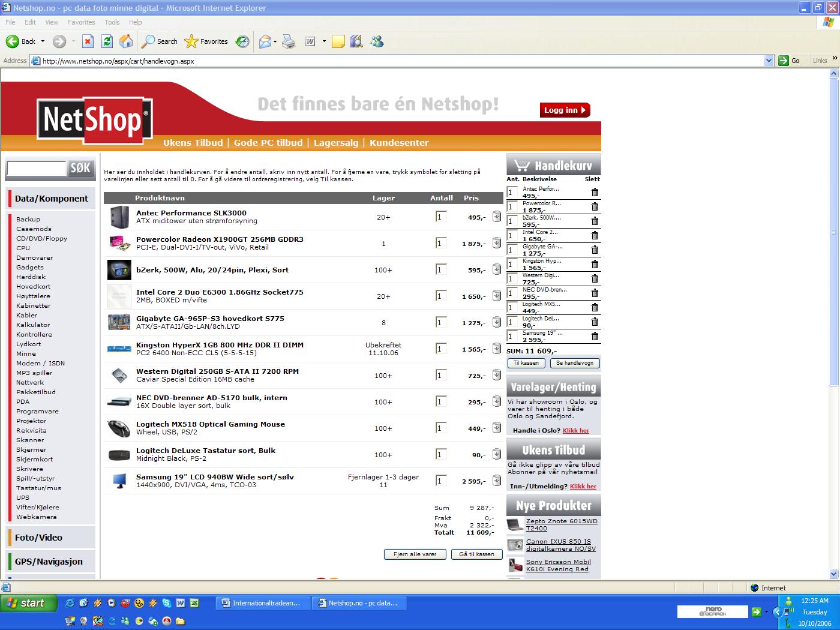The width and height of the screenshot is (840, 630).
Task: Click sidebar trash icon for Western Digi...
Action: coord(595,278)
